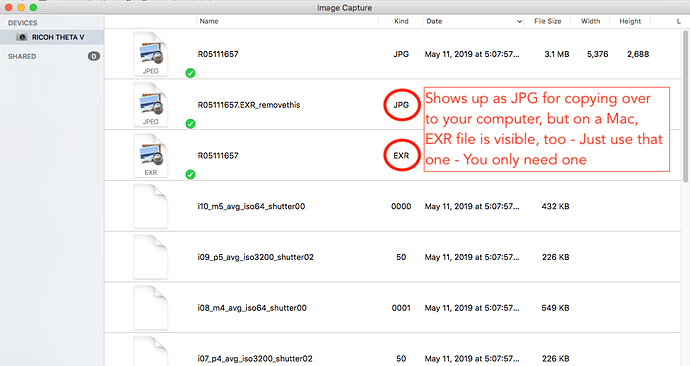The height and width of the screenshot is (366, 690).
Task: Click green checkmark on R05111657.EXR_removethis row
Action: (190, 124)
